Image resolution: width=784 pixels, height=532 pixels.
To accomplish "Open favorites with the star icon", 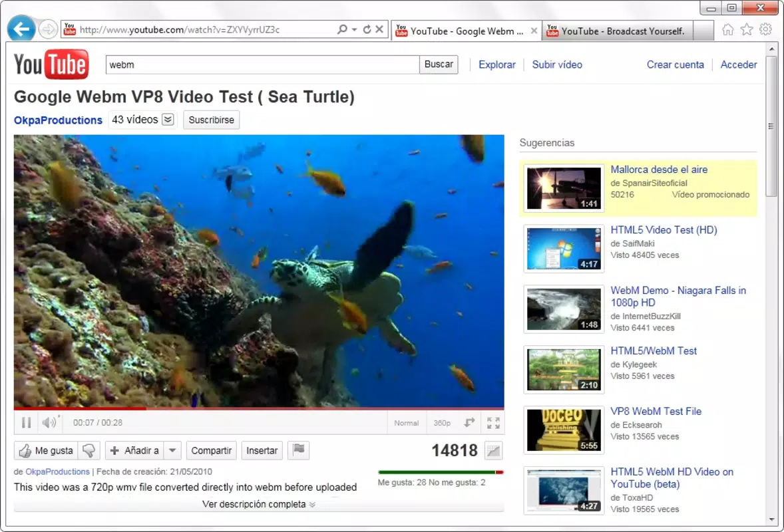I will [x=747, y=30].
